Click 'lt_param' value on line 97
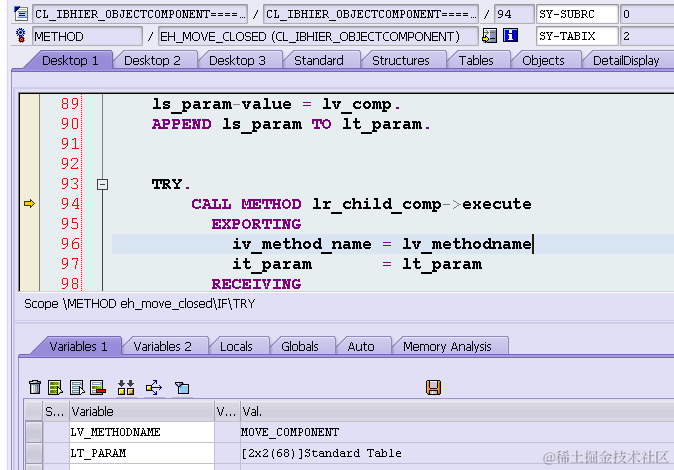Viewport: 674px width, 470px height. click(x=442, y=264)
